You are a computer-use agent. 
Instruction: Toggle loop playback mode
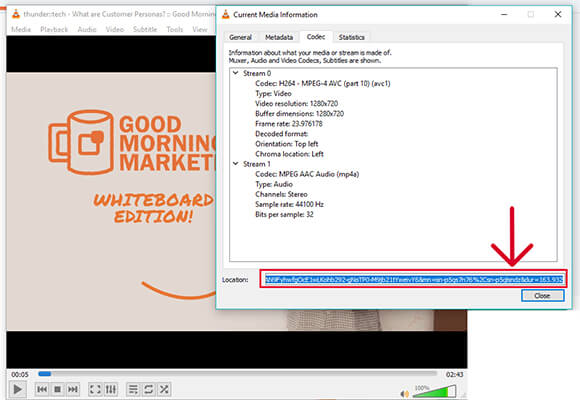click(148, 389)
